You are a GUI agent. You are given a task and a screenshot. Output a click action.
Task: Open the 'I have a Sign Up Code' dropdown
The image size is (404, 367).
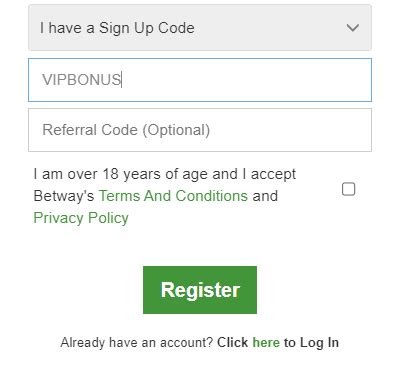(x=200, y=28)
